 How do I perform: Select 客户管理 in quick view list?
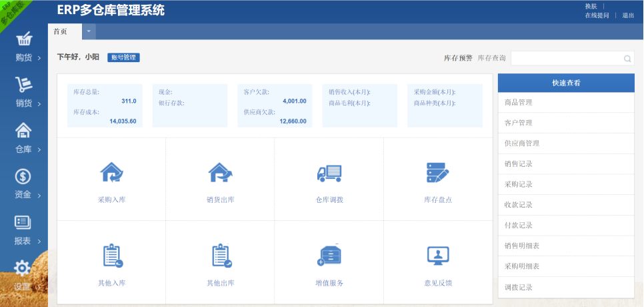click(x=566, y=123)
